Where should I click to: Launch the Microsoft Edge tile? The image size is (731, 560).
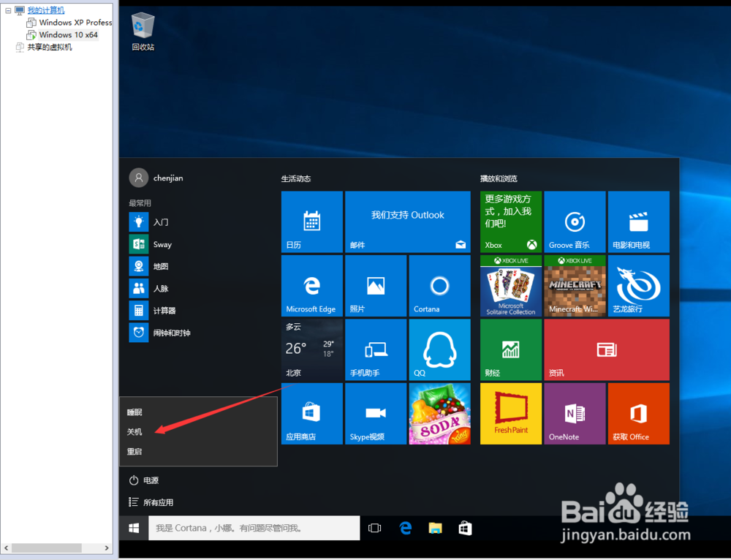click(x=312, y=286)
